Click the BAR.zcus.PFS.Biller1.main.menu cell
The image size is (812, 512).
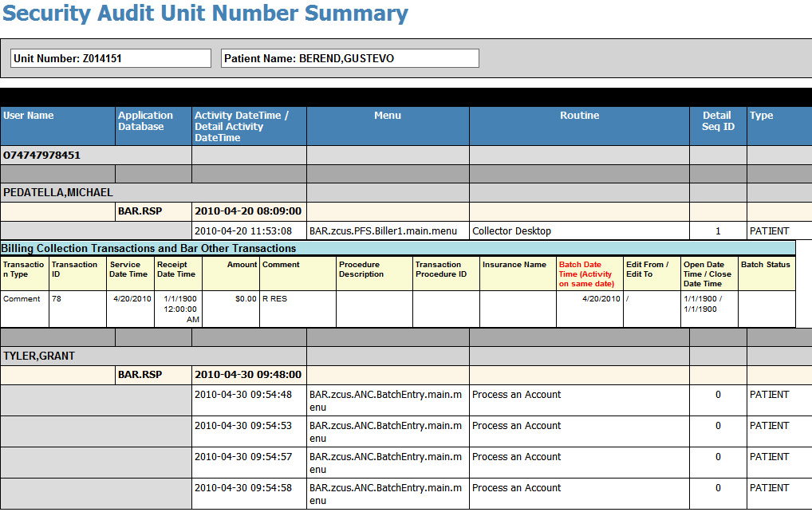click(384, 230)
